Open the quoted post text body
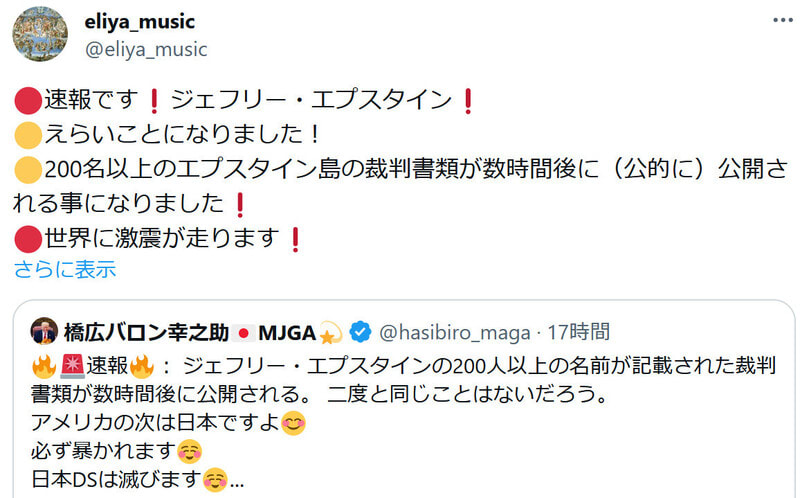This screenshot has height=498, width=800. (x=403, y=422)
